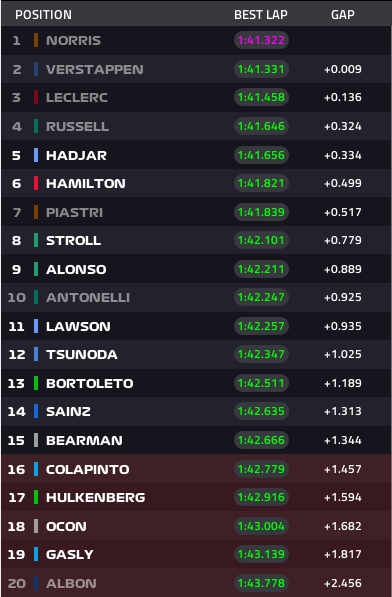This screenshot has width=392, height=597.
Task: Click Leclerc's red team color bar
Action: point(36,97)
